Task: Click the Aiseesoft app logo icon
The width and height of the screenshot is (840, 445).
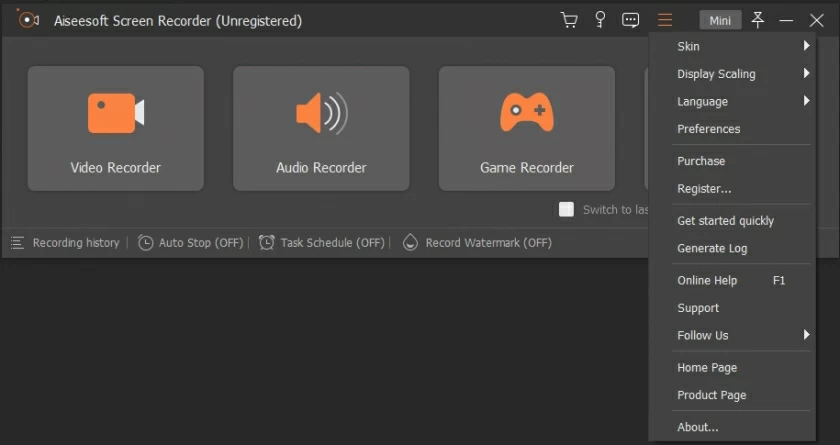Action: click(27, 20)
